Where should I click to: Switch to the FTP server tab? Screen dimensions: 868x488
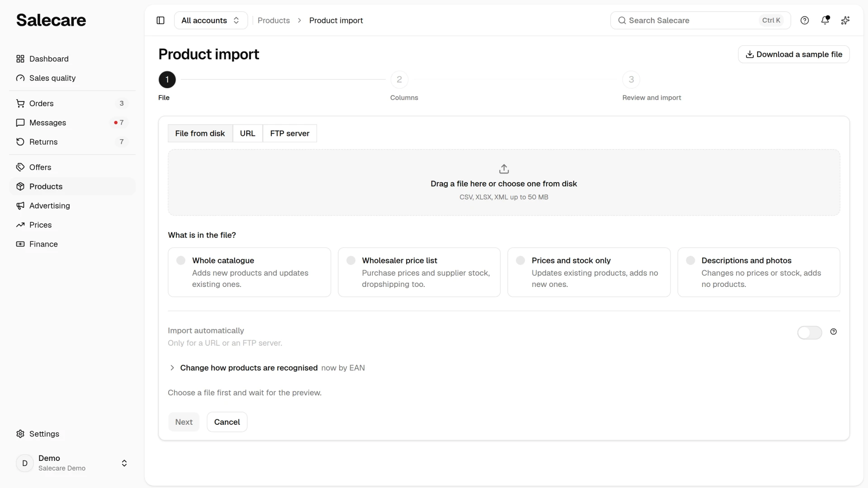pos(290,133)
